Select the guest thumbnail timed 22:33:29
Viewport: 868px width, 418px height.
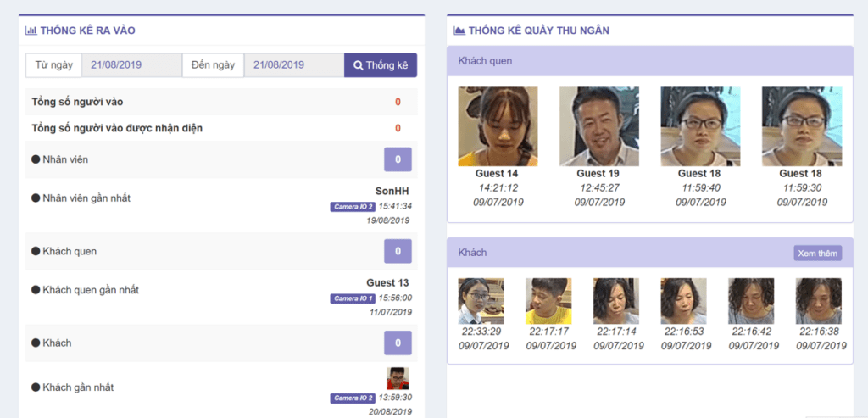click(481, 301)
